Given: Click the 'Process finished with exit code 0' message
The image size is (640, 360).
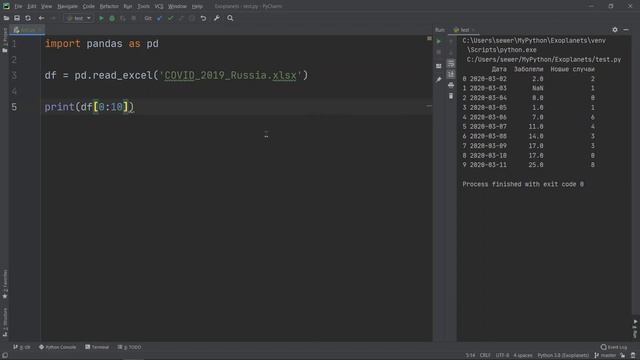Looking at the screenshot, I should click(x=523, y=184).
